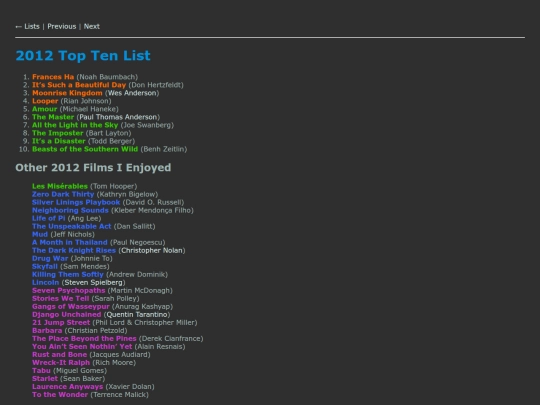The height and width of the screenshot is (405, 540).
Task: Open Gangs of Wasseypur link
Action: [x=71, y=307]
